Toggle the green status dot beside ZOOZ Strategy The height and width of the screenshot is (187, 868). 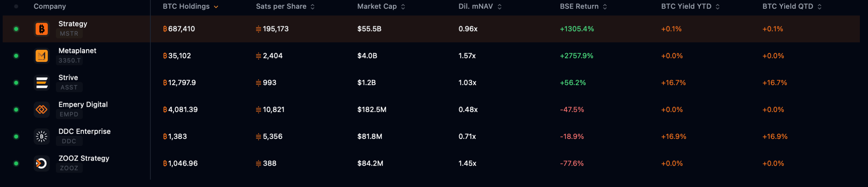click(x=16, y=163)
